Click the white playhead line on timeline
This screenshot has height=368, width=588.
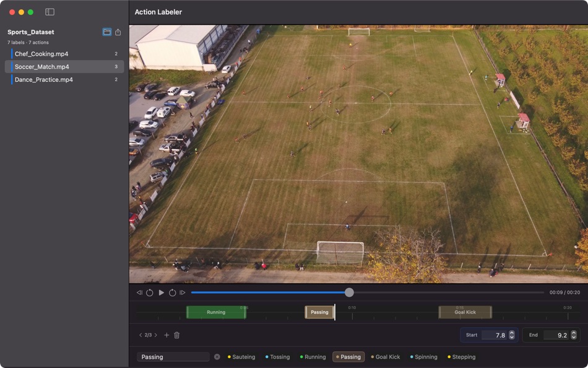tap(334, 312)
